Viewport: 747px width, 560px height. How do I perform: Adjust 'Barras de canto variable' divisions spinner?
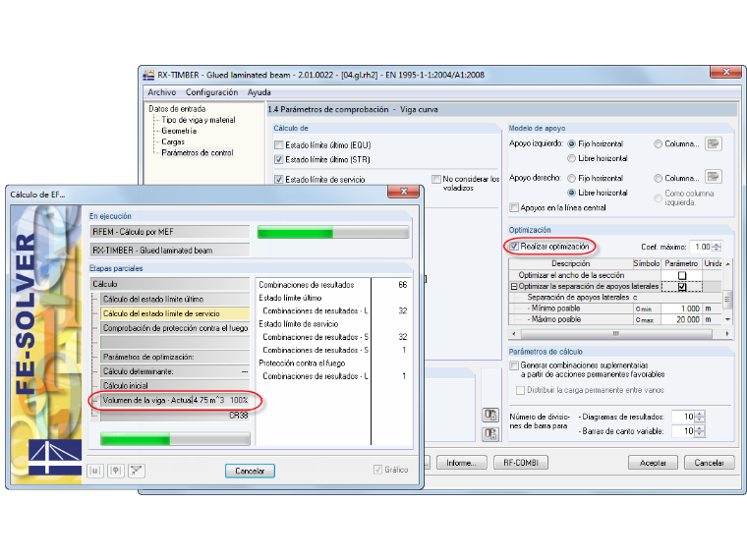coord(700,431)
